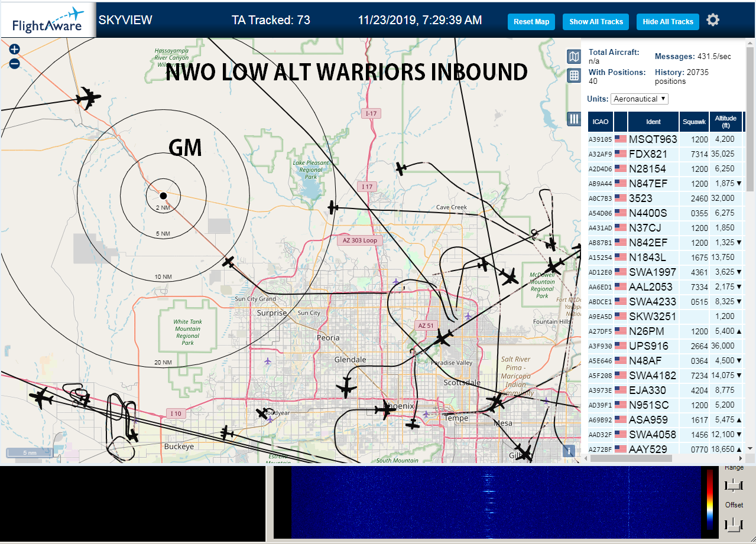Click the grid table view icon
The width and height of the screenshot is (756, 544).
pos(573,76)
